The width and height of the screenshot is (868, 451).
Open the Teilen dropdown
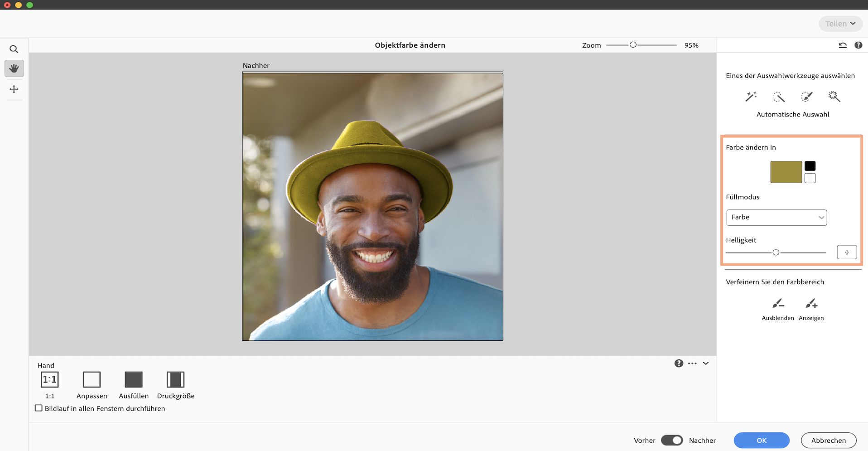pyautogui.click(x=840, y=24)
